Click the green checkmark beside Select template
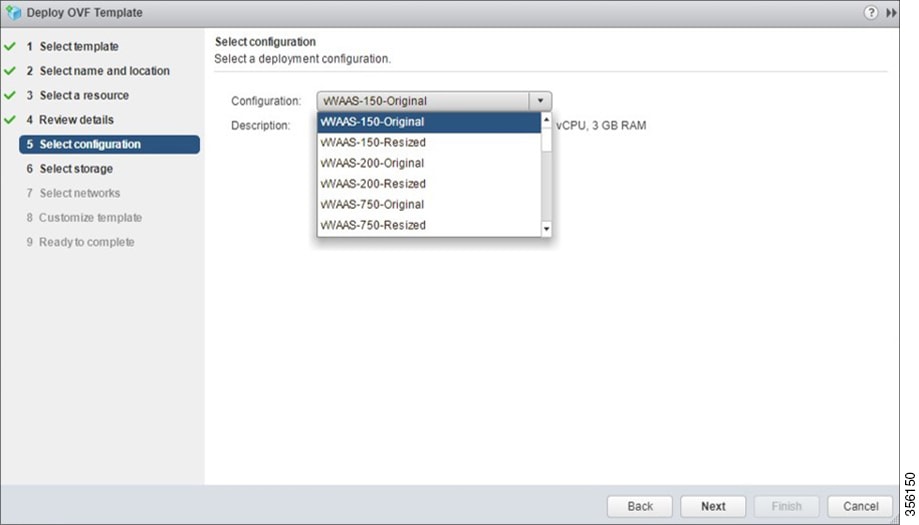919x525 pixels. [9, 46]
